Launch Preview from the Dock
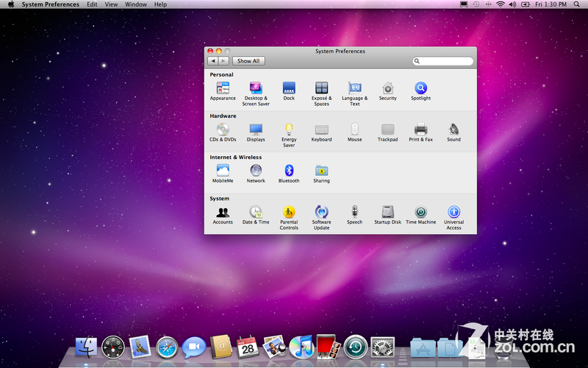The height and width of the screenshot is (368, 588). (275, 347)
